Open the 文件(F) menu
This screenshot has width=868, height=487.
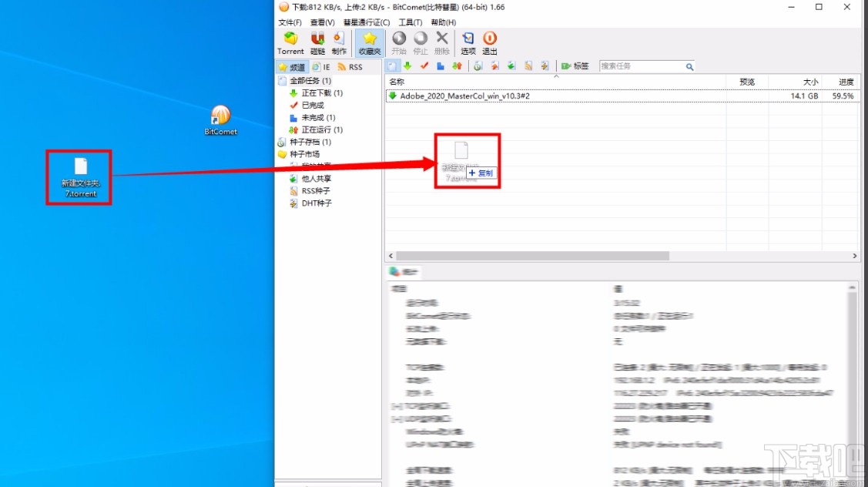point(290,22)
